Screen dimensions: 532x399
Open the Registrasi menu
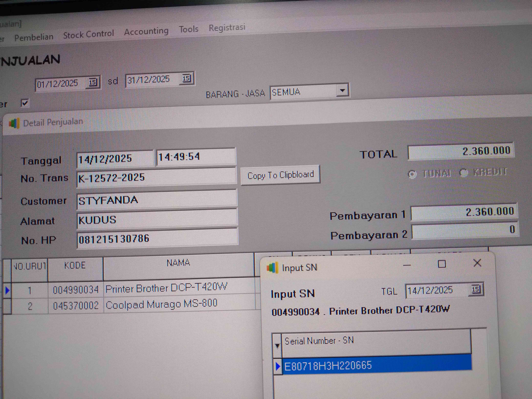(227, 27)
